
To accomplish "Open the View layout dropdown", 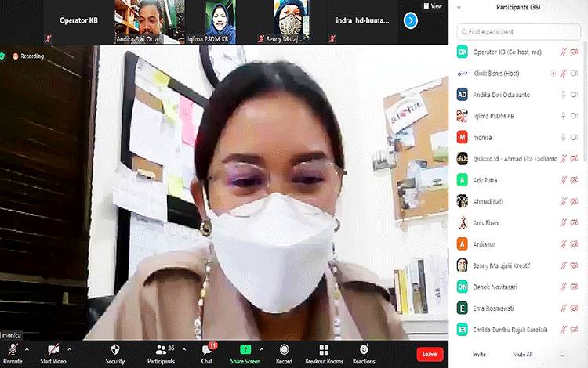I will click(x=433, y=6).
